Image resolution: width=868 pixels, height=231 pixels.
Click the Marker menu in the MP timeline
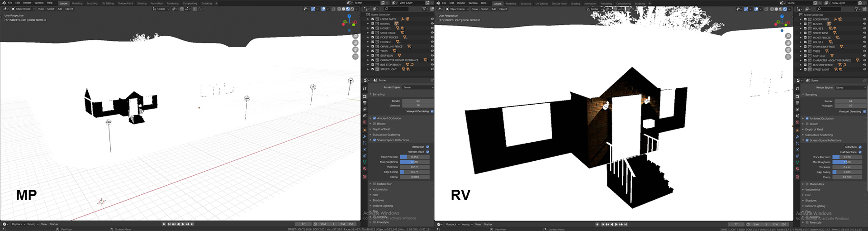point(54,224)
